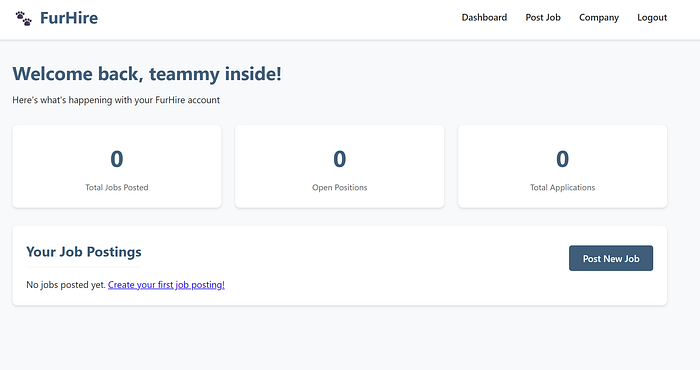Click the FurHire paw print logo icon
This screenshot has width=700, height=370.
24,18
